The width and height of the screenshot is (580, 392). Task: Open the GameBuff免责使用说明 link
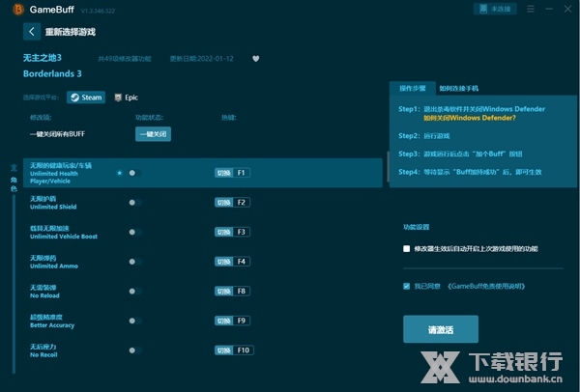click(488, 287)
